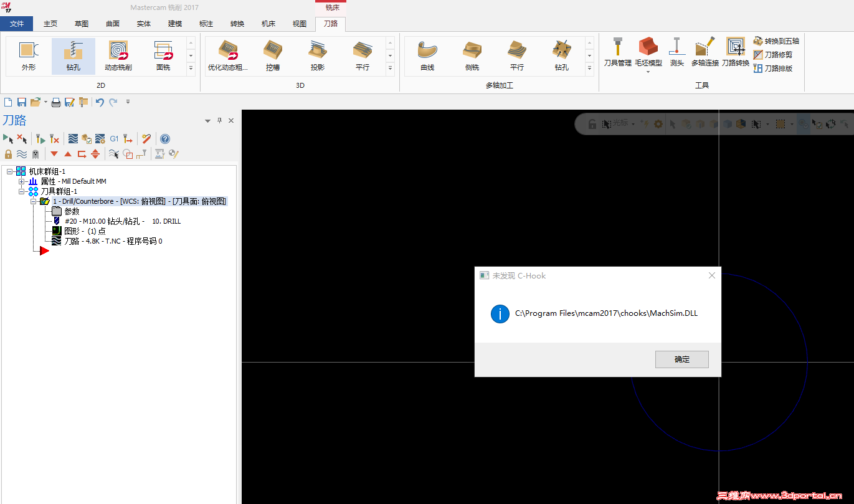Choose the 钻孔 drill toolpath in 2D group
Image resolution: width=854 pixels, height=504 pixels.
74,56
